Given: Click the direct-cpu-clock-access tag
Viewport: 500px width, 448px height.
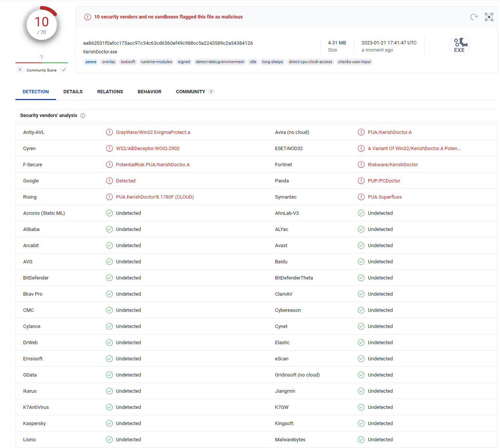Looking at the screenshot, I should coord(311,62).
